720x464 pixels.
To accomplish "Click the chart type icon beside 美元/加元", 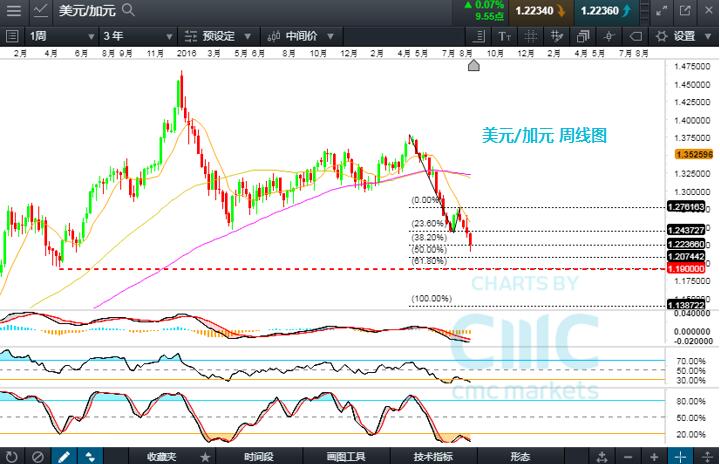I will pyautogui.click(x=38, y=10).
